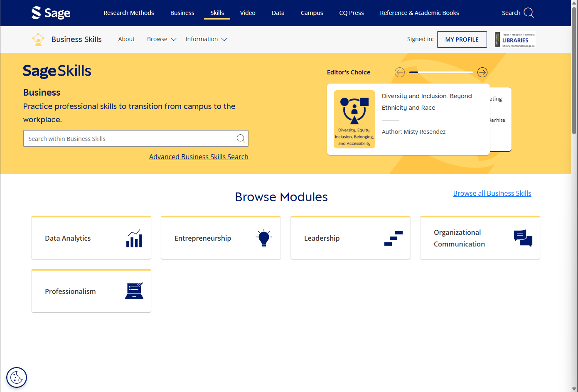The height and width of the screenshot is (392, 578).
Task: Open the search magnifier in top navigation
Action: [x=529, y=13]
